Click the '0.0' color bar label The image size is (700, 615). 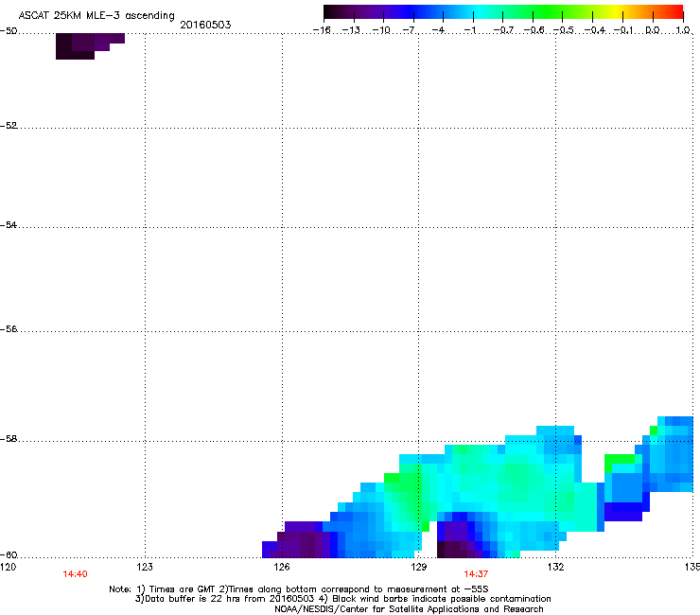(653, 30)
